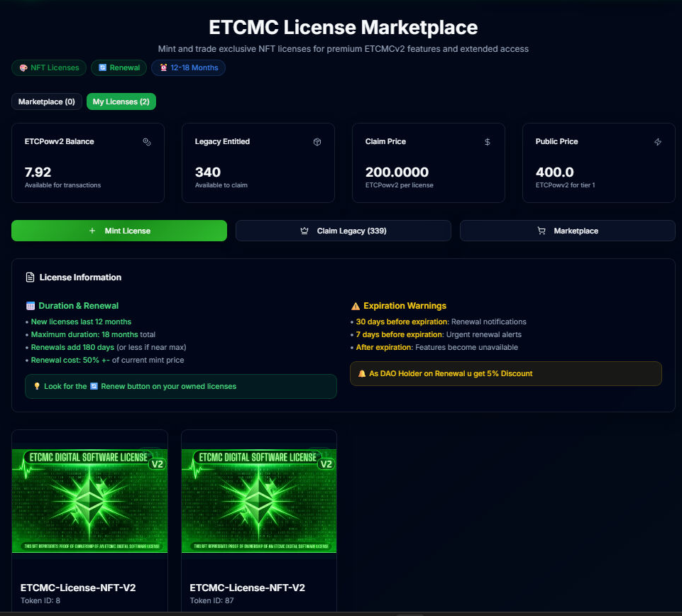Click the dollar sign icon in Claim Price card
Viewport: 682px width, 616px height.
point(488,142)
